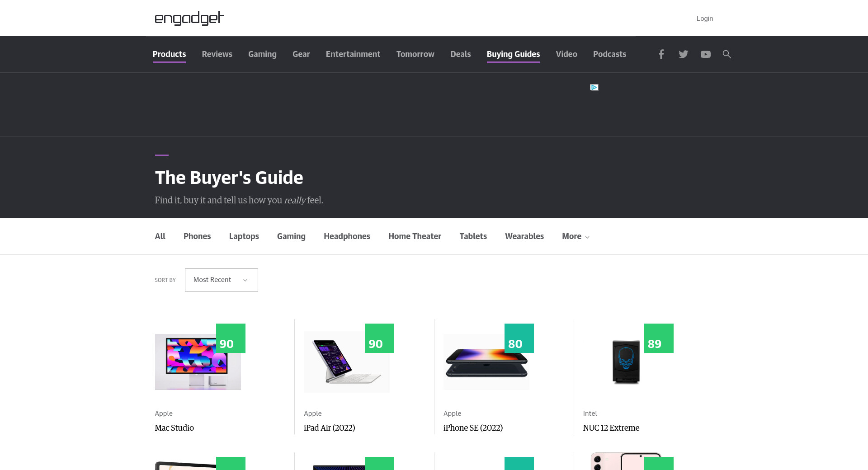Open the Products nav item

(169, 54)
